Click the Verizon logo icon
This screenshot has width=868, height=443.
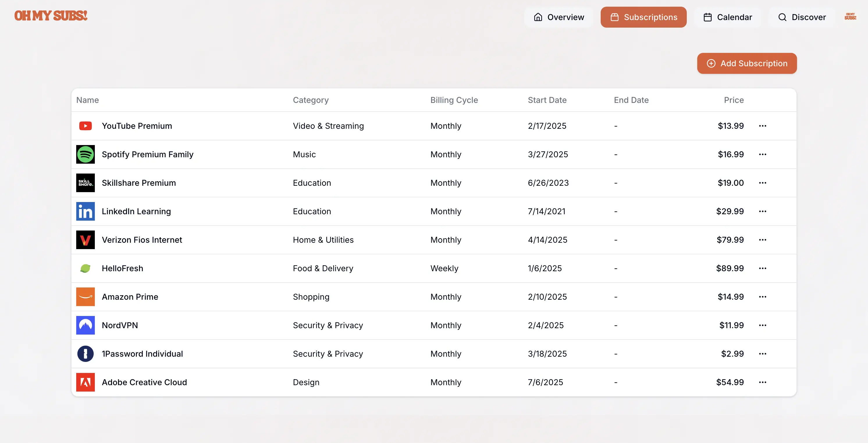click(x=85, y=240)
